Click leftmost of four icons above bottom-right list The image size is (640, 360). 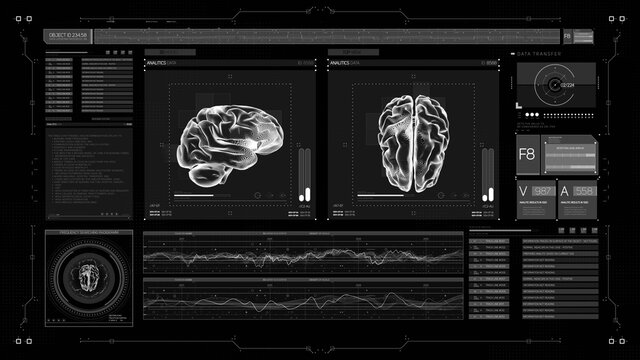click(x=562, y=231)
